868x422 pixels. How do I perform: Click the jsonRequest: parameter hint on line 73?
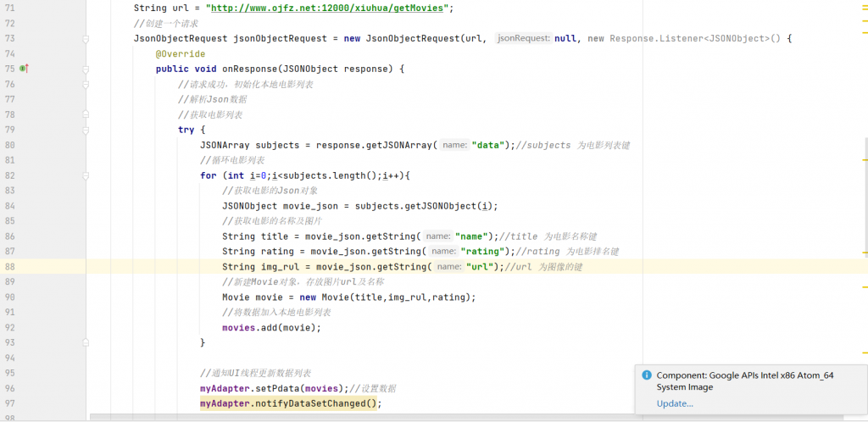(523, 39)
